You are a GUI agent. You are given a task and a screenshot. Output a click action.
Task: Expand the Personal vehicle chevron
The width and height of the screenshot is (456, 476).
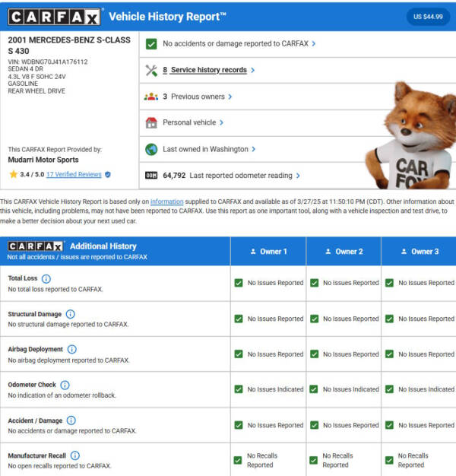click(221, 122)
